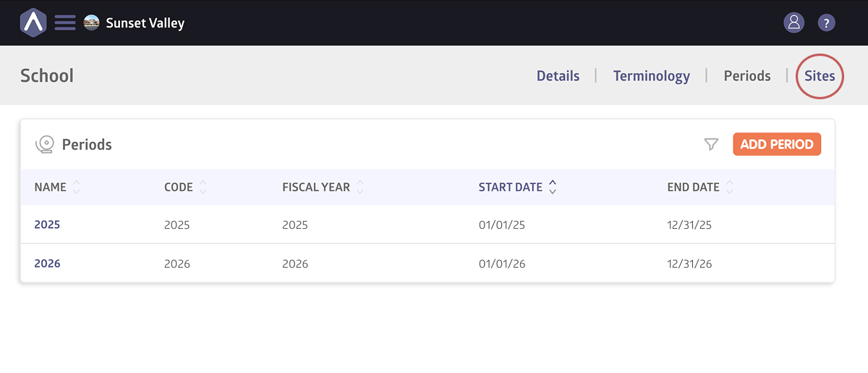
Task: Sort periods by Fiscal Year arrows
Action: [x=360, y=188]
